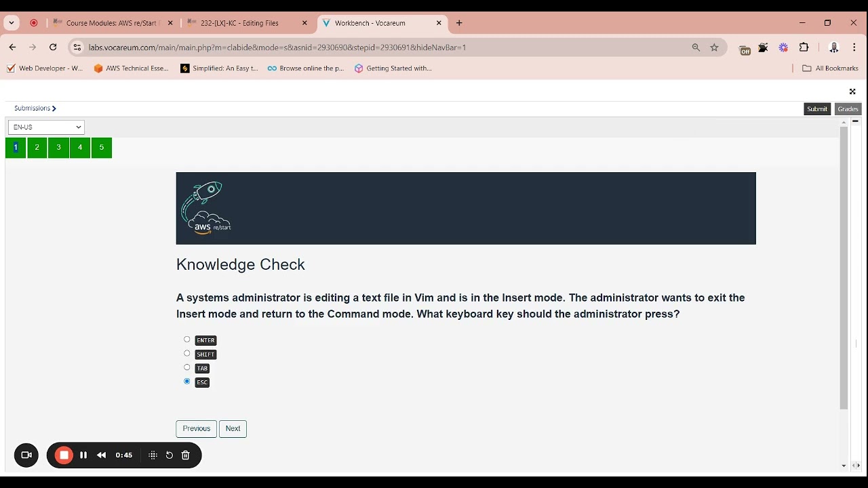
Task: Open the tab search dropdown arrow
Action: (11, 23)
